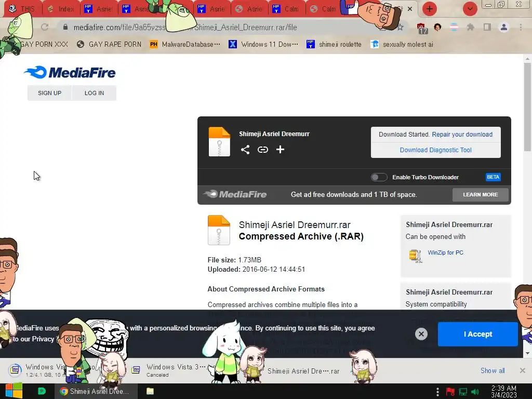Click Show all downloads
The height and width of the screenshot is (399, 532).
click(x=493, y=370)
